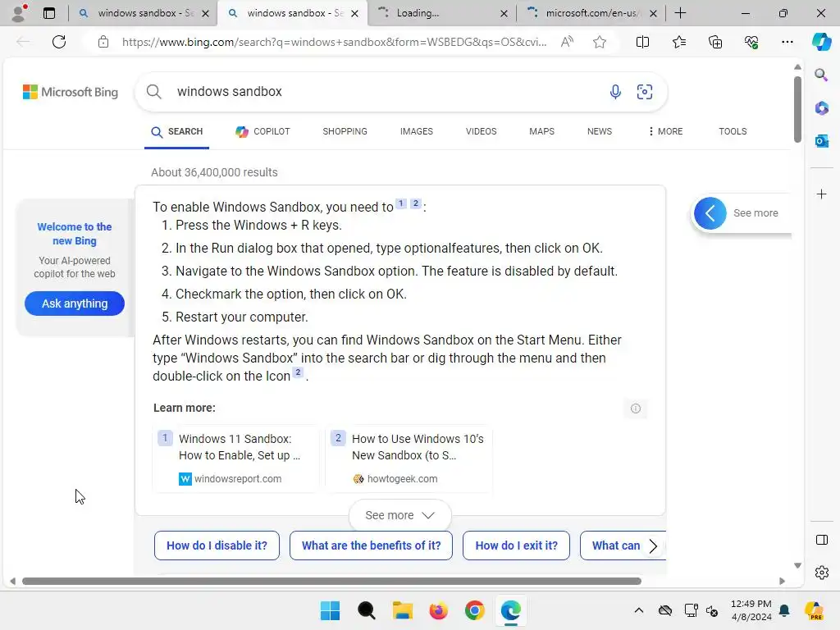The image size is (840, 630).
Task: Open Browser essentials heart icon
Action: point(751,42)
